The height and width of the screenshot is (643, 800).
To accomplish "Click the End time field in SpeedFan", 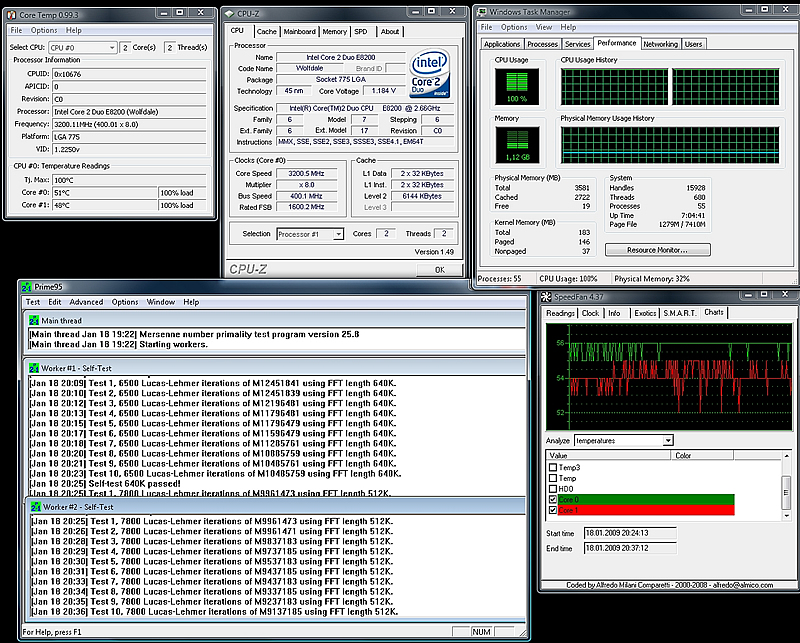I will click(630, 549).
